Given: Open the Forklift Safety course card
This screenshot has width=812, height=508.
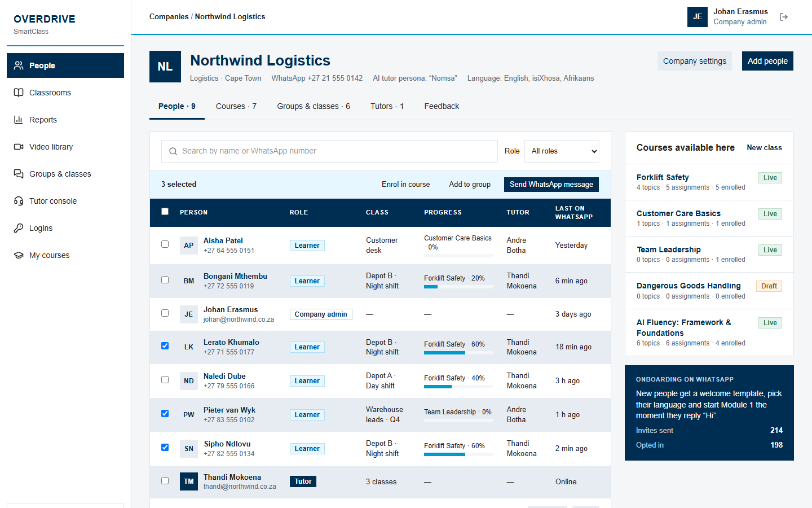Looking at the screenshot, I should coord(709,182).
